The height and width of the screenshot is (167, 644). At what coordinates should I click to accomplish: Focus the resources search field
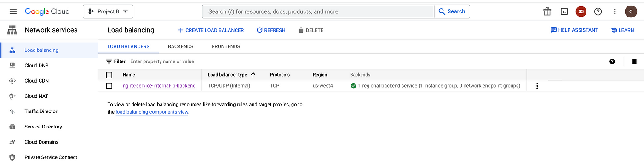click(x=318, y=11)
